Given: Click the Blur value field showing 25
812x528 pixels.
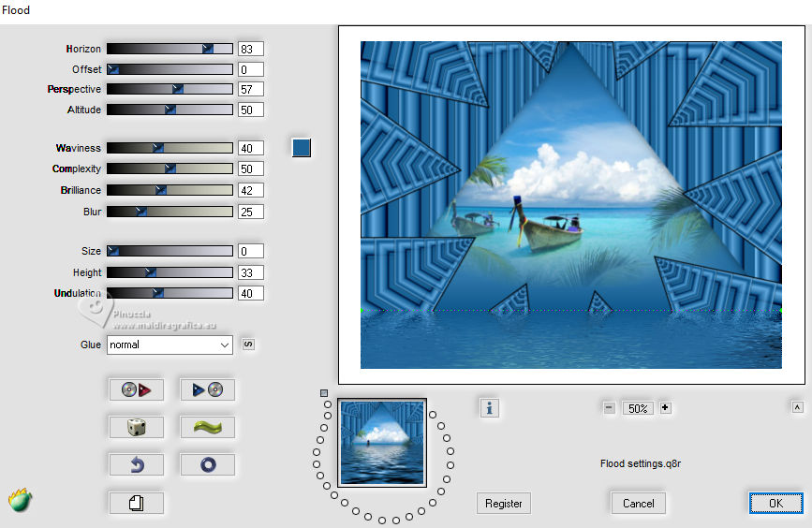Looking at the screenshot, I should (251, 212).
